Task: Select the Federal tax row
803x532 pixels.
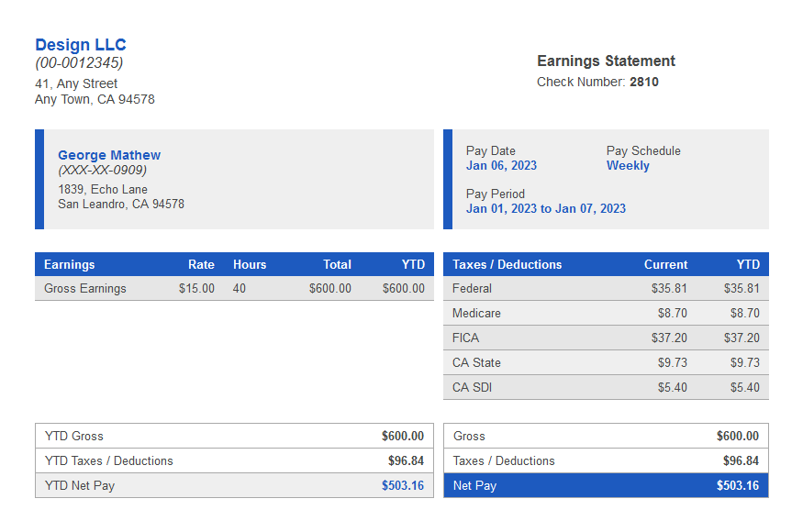Action: click(x=468, y=288)
